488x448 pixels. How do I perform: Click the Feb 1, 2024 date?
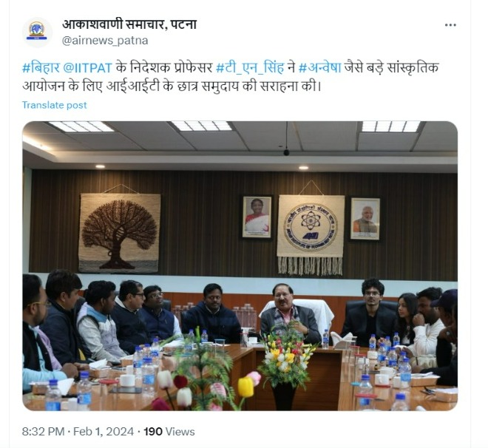coord(104,432)
